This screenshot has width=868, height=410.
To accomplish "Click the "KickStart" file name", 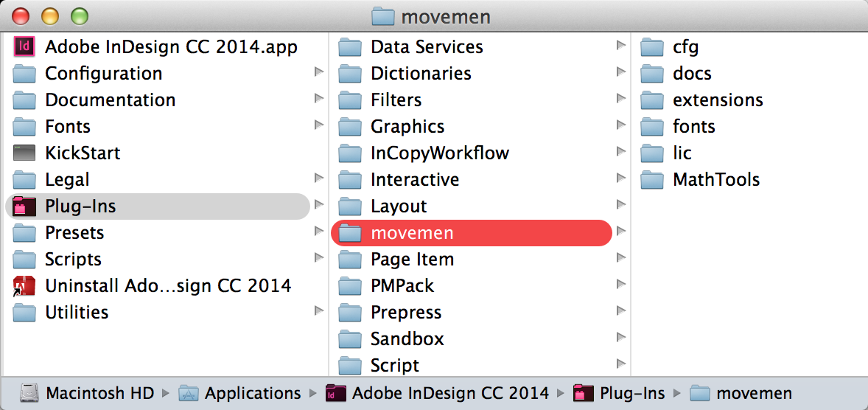I will tap(83, 153).
